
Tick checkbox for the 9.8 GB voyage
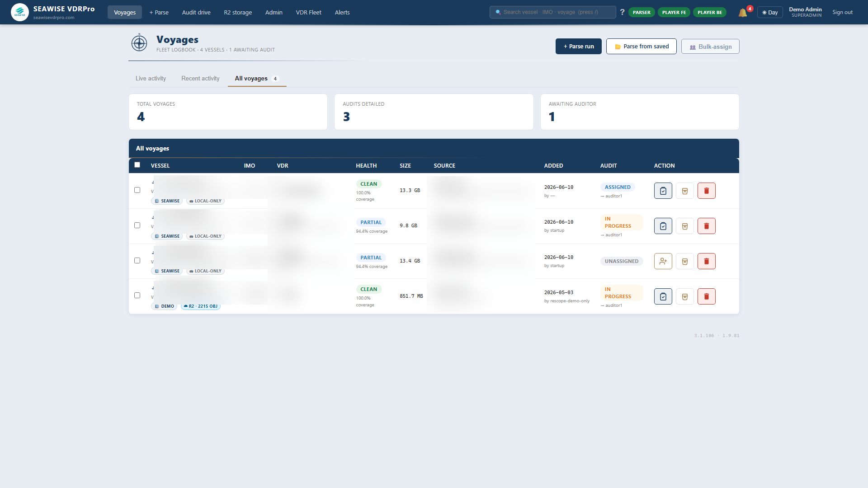[x=137, y=225]
